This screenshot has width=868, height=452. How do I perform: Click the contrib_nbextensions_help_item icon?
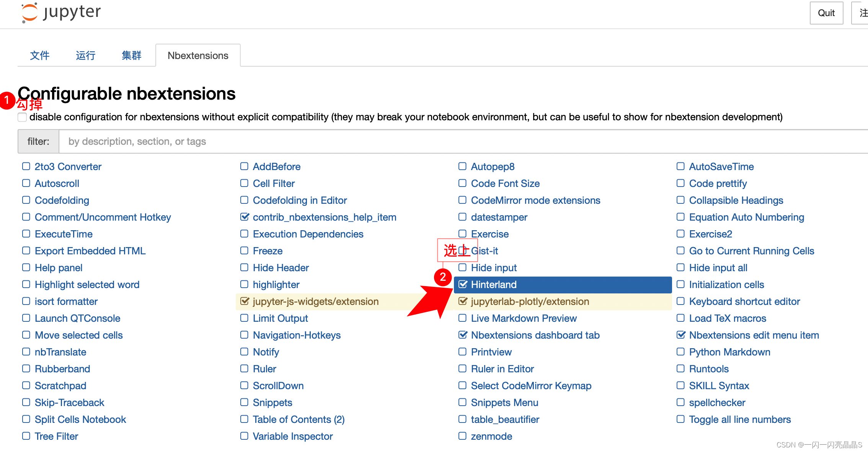tap(245, 217)
